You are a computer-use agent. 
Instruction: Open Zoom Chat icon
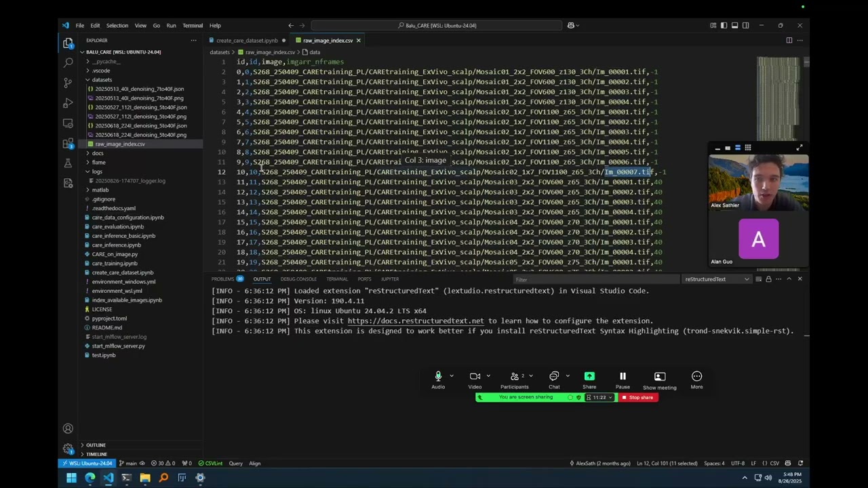click(554, 380)
